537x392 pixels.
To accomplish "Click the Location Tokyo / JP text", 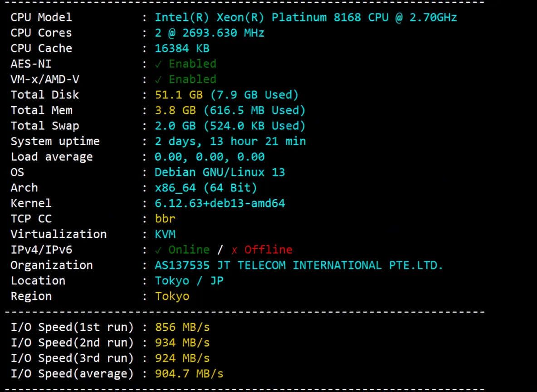I will [x=189, y=280].
